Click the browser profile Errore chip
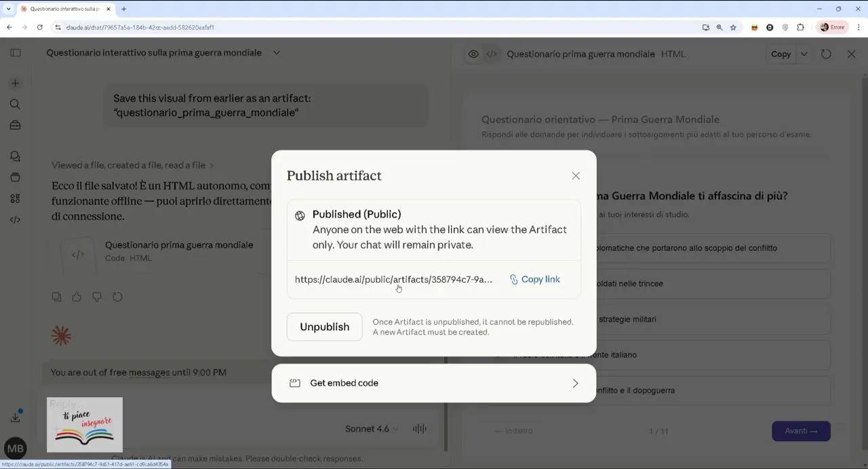This screenshot has width=868, height=469. (832, 27)
